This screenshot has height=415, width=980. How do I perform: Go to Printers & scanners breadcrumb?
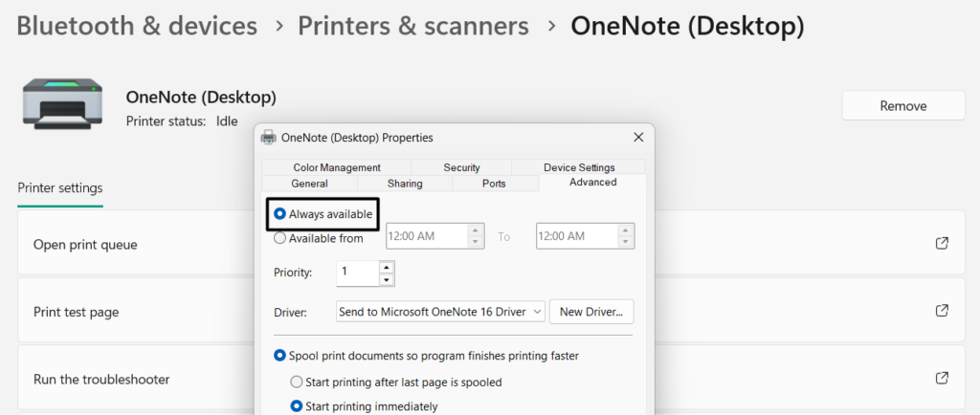click(x=413, y=26)
